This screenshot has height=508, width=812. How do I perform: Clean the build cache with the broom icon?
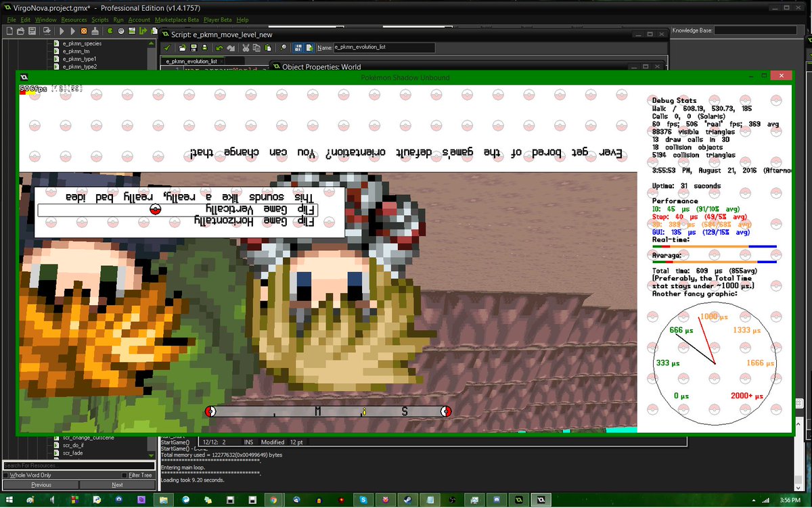[x=95, y=30]
